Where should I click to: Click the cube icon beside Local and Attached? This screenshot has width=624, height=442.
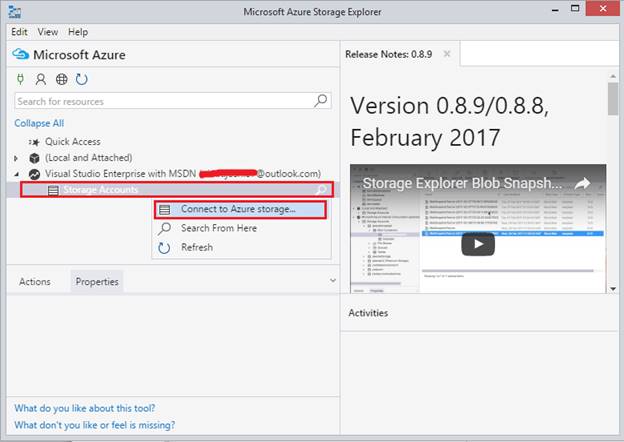35,158
